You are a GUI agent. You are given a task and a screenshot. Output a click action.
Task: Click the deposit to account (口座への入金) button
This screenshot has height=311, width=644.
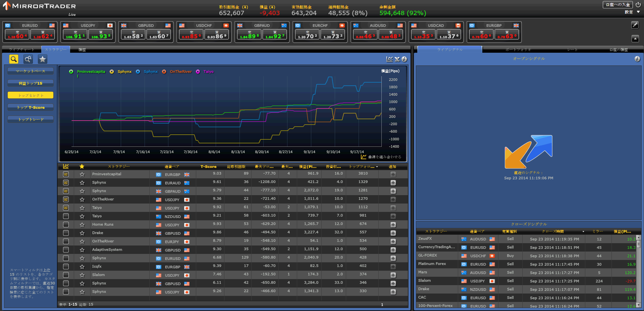pos(618,5)
